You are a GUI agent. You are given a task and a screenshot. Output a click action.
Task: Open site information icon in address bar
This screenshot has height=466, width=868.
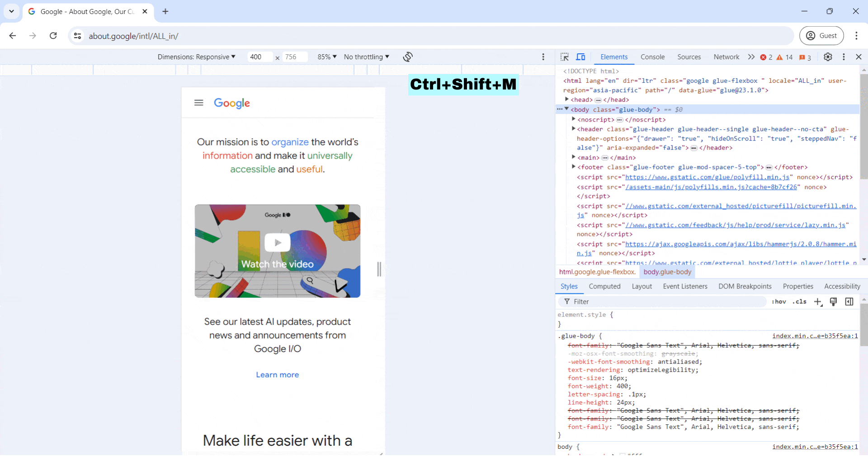[78, 36]
